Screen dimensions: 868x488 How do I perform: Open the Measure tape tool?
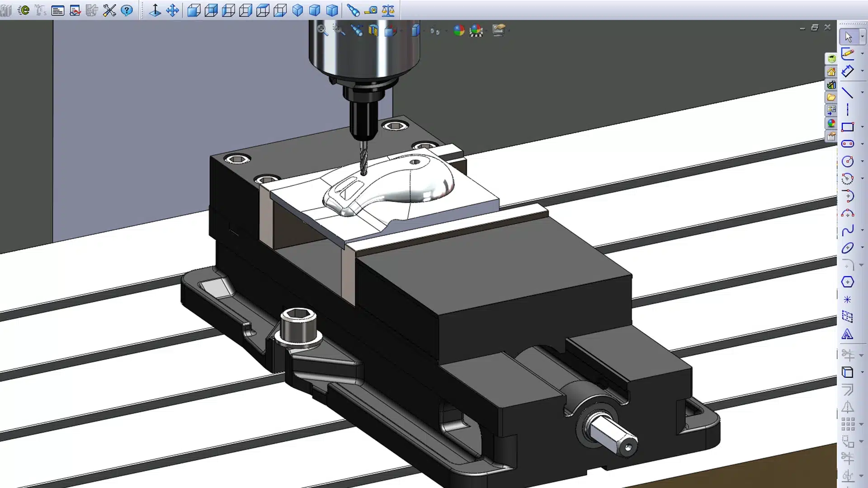[371, 10]
